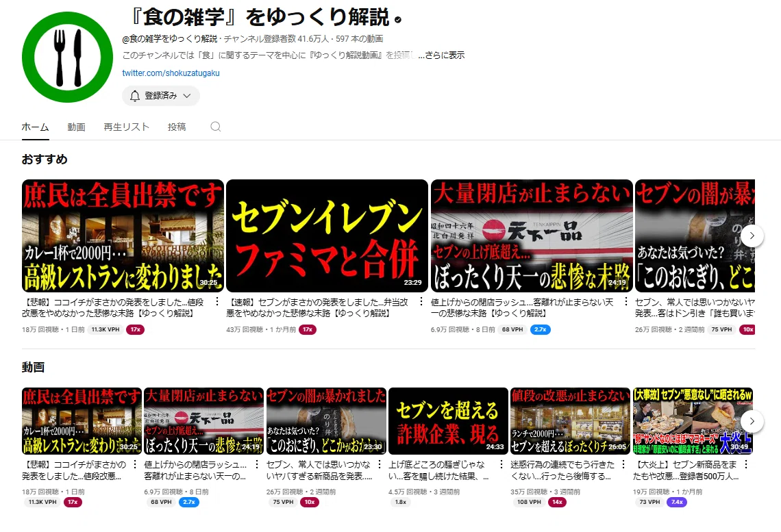This screenshot has height=532, width=781.
Task: Open the セブンの闇が暴かれました thumbnail in the 動画 row
Action: pyautogui.click(x=326, y=421)
